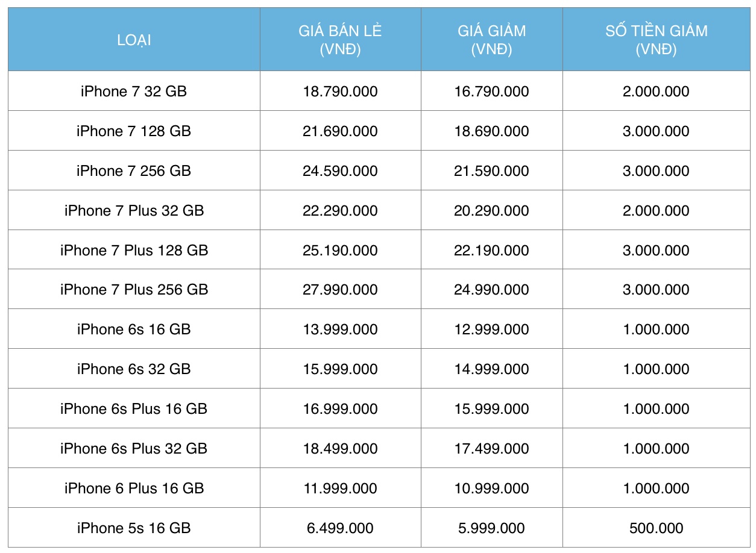Select the SỐ TIỀN GIẢM header

[x=656, y=40]
